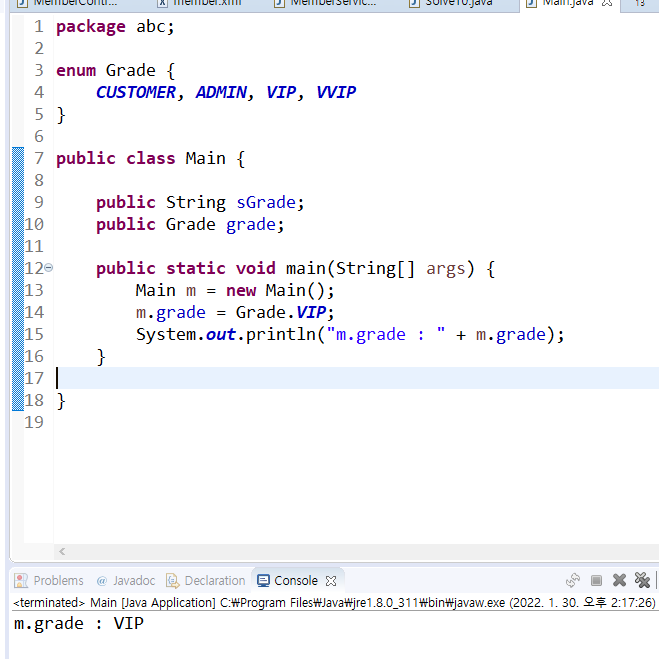Close the Main.java editor tab
Image resolution: width=659 pixels, height=659 pixels.
click(x=607, y=3)
